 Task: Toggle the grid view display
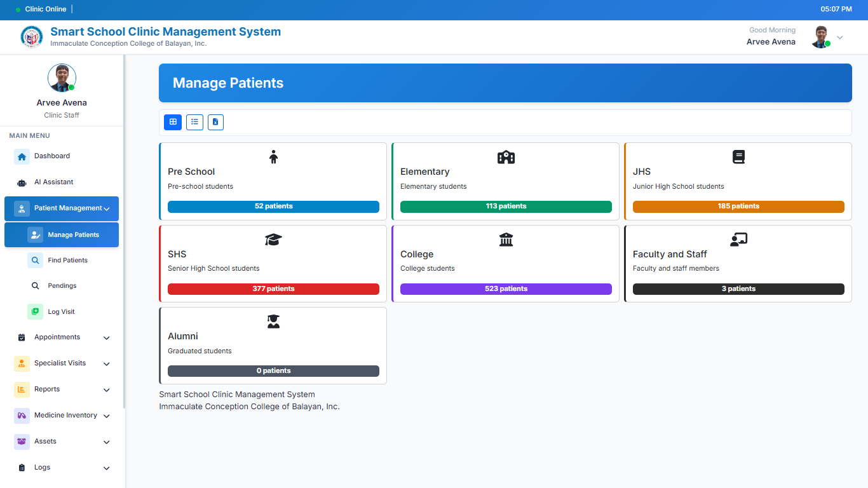[172, 122]
